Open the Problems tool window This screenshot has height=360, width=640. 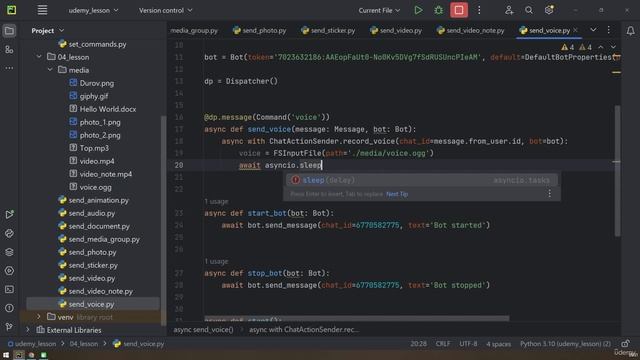(9, 308)
